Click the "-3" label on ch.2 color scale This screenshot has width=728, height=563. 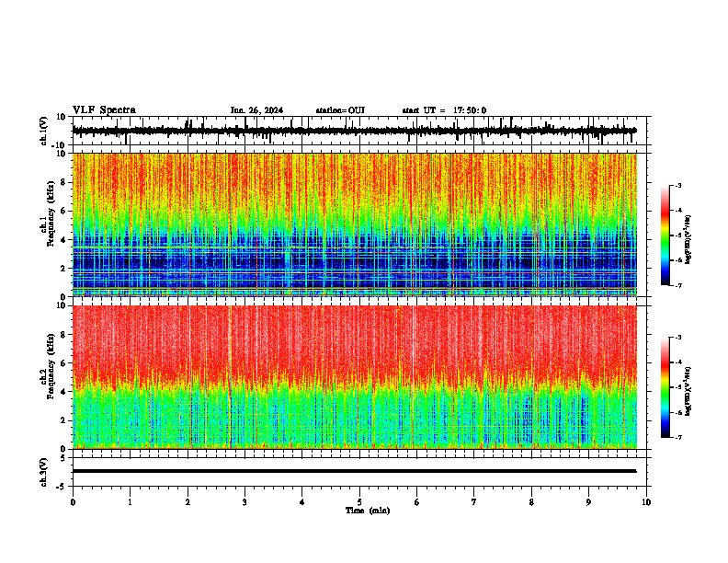pos(678,338)
